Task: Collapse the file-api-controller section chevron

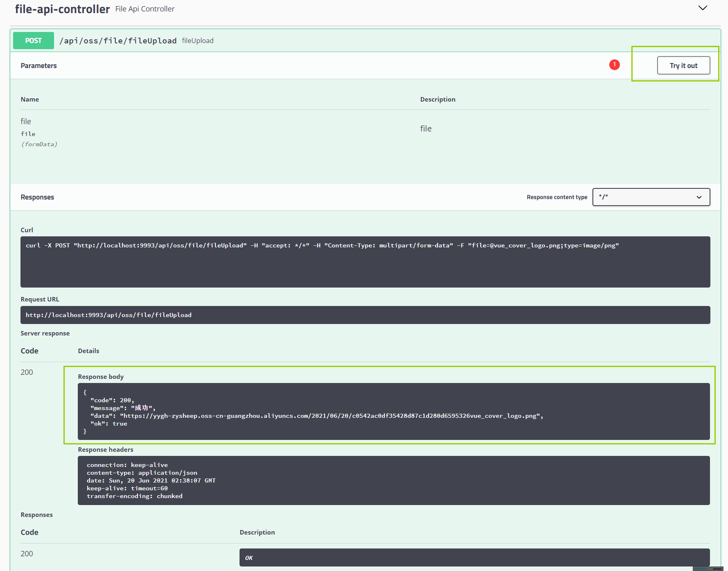Action: click(x=703, y=8)
